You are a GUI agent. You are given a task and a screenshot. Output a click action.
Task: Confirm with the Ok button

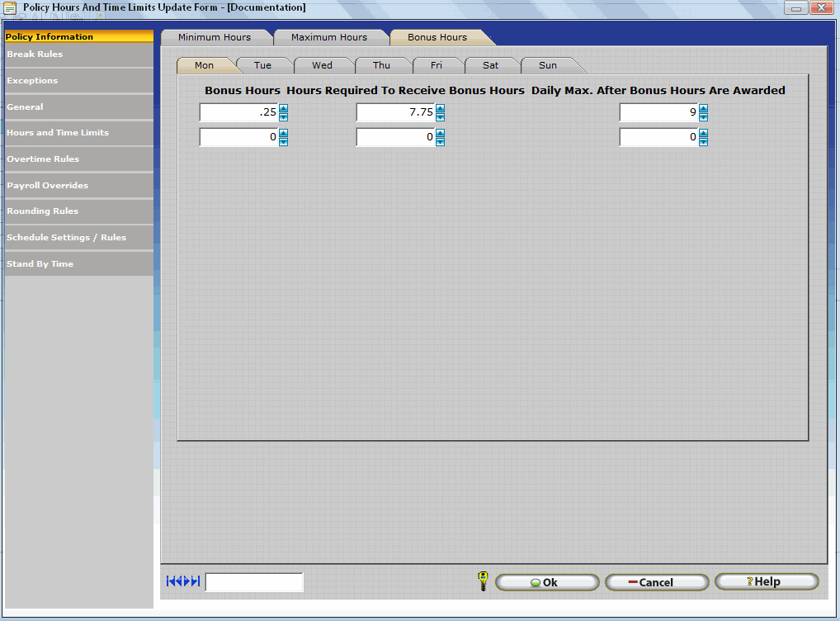547,582
